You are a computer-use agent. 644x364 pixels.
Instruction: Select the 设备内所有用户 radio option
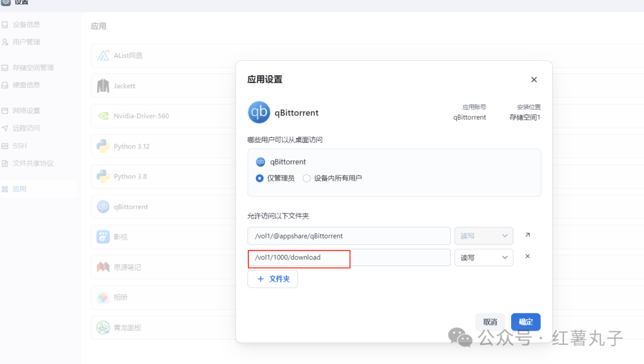click(x=306, y=178)
